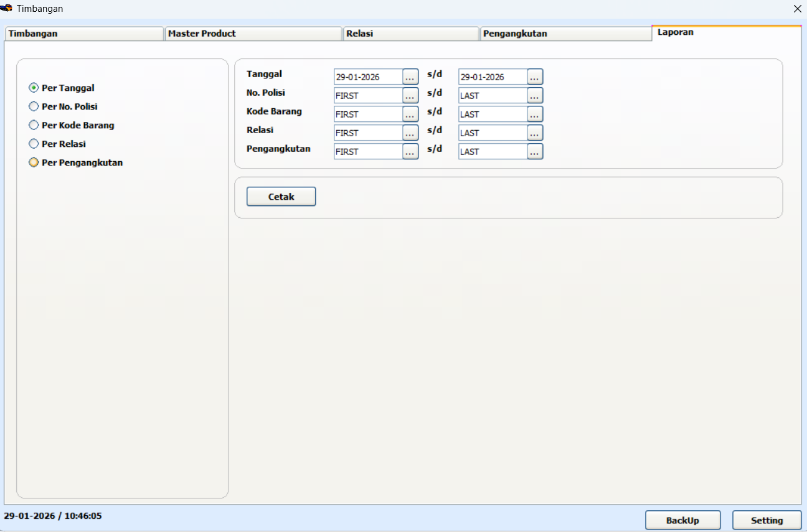Viewport: 807px width, 532px height.
Task: Open Kode Barang LAST lookup button
Action: point(535,114)
